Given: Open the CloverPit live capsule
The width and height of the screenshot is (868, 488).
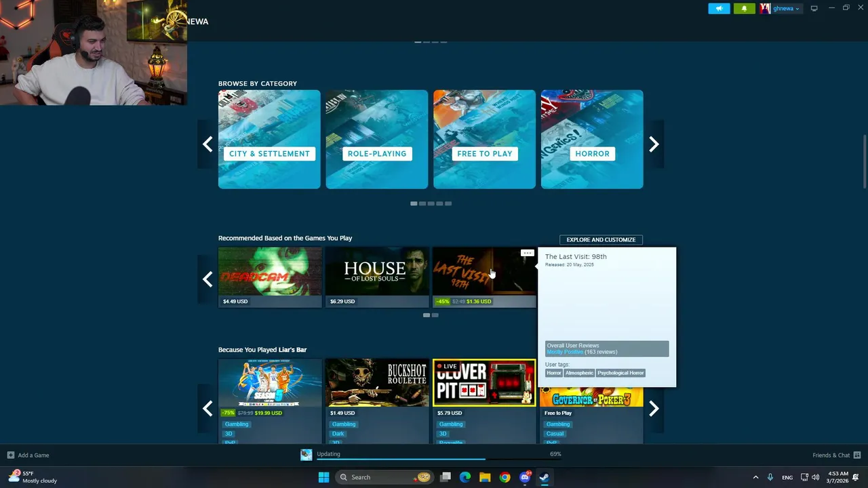Looking at the screenshot, I should click(484, 383).
